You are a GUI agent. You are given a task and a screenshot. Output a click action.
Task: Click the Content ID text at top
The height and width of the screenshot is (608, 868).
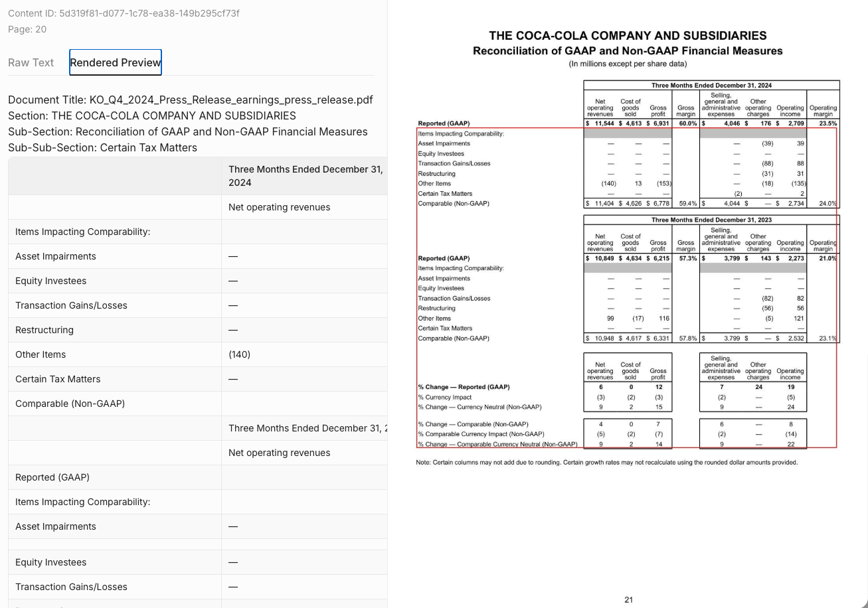pyautogui.click(x=124, y=13)
